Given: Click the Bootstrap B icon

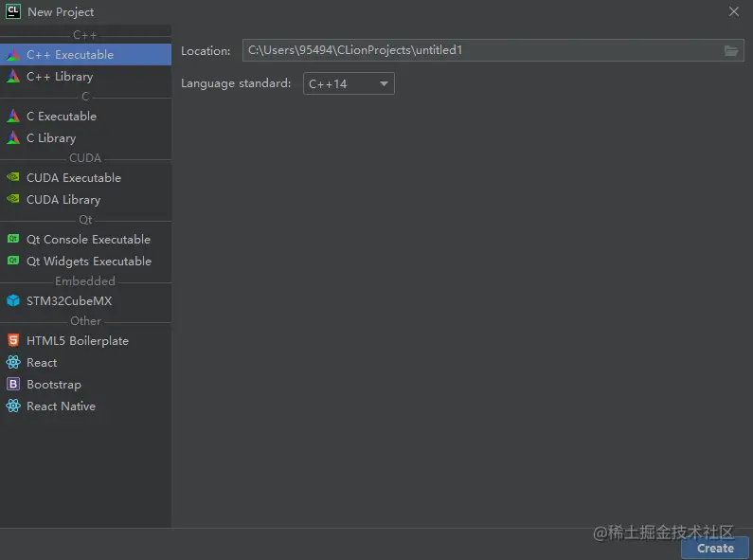Looking at the screenshot, I should (x=13, y=384).
